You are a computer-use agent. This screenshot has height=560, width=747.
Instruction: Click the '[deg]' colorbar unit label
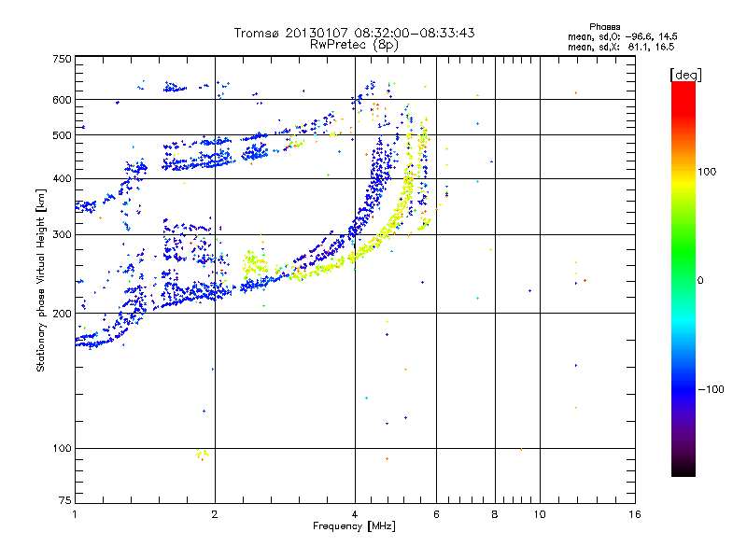[x=685, y=75]
